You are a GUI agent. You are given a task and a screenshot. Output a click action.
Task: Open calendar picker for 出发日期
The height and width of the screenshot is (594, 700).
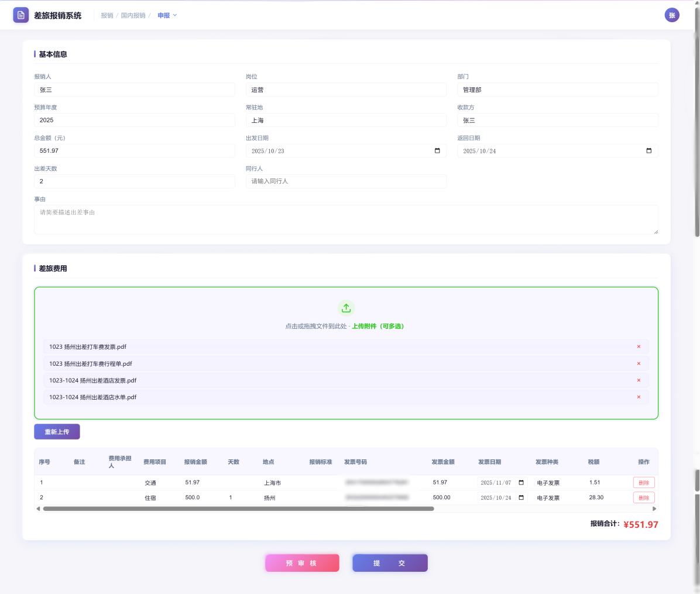[x=437, y=151]
